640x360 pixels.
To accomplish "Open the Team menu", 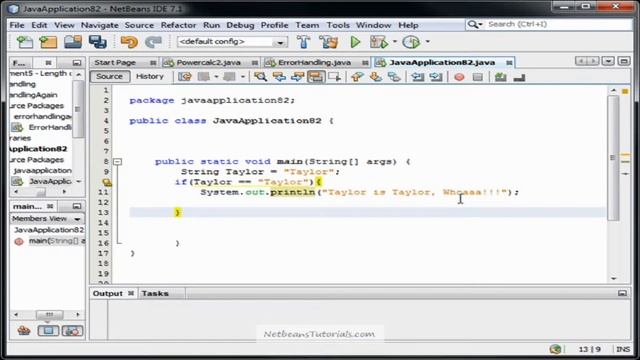I will click(307, 25).
